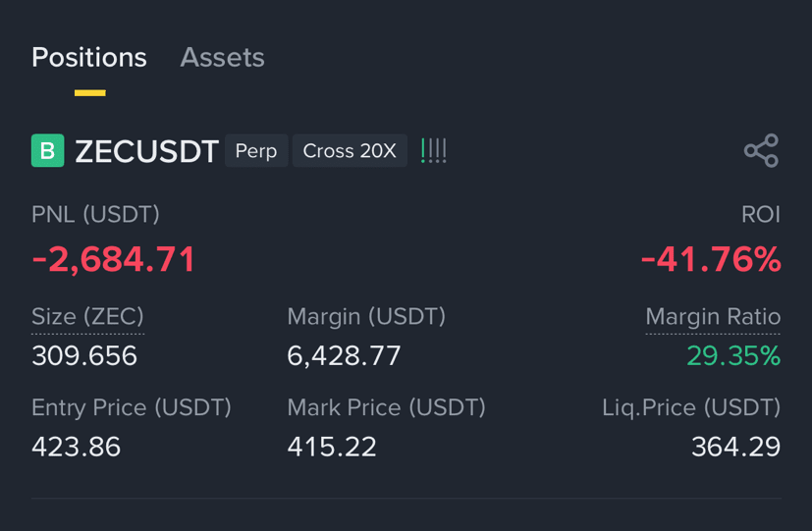
Task: Tap the share position icon
Action: [761, 150]
